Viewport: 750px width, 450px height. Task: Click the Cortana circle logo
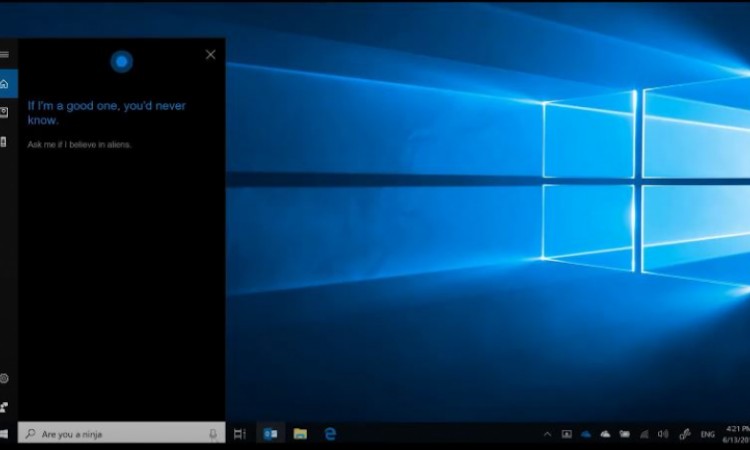121,62
